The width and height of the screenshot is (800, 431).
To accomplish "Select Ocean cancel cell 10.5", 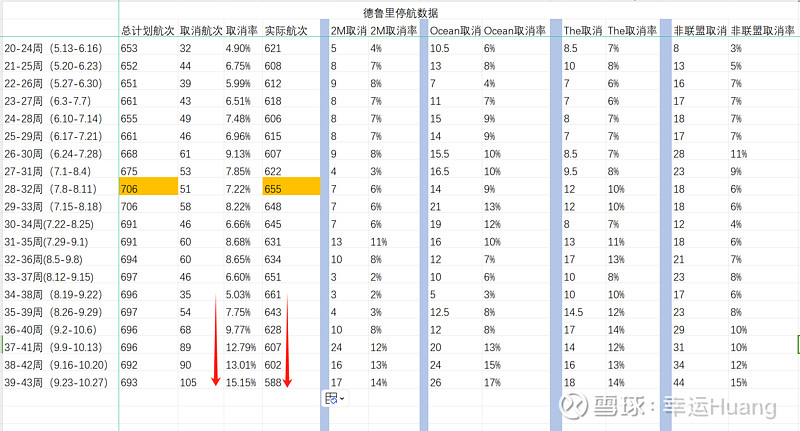I will click(x=439, y=48).
